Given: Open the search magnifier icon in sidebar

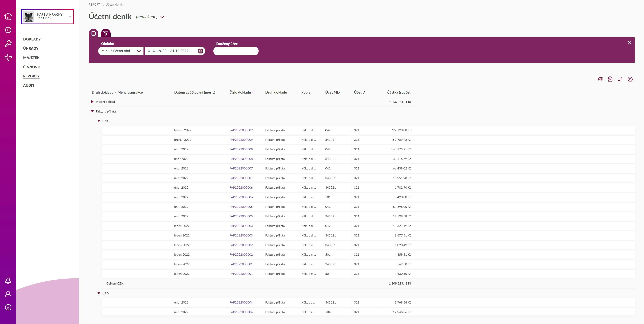Looking at the screenshot, I should 8,44.
